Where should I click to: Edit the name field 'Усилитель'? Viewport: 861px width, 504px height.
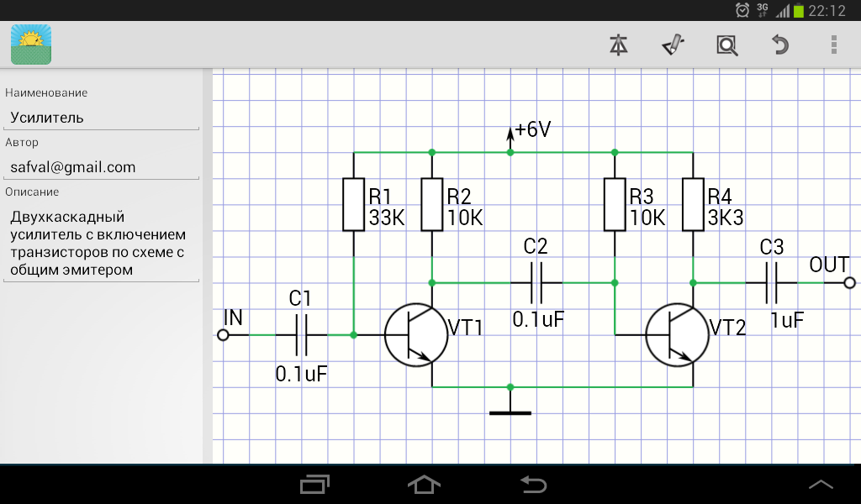[101, 118]
